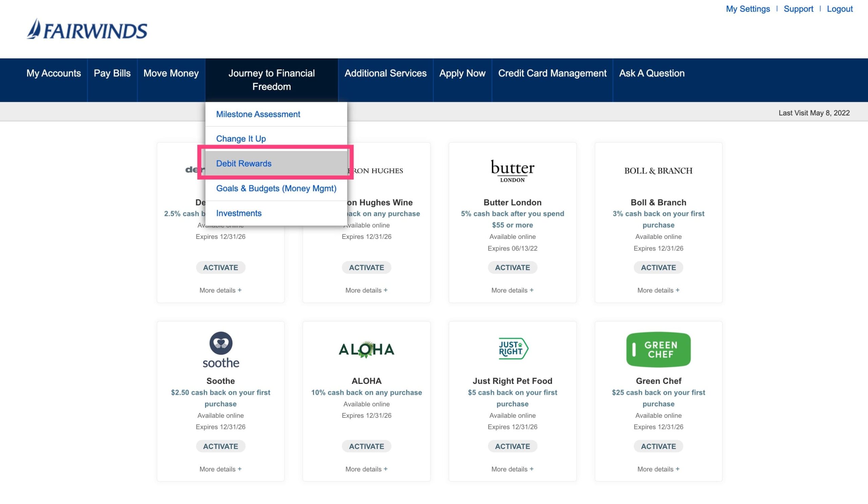Open Goals & Budgets (Money Mgmt)

(276, 188)
